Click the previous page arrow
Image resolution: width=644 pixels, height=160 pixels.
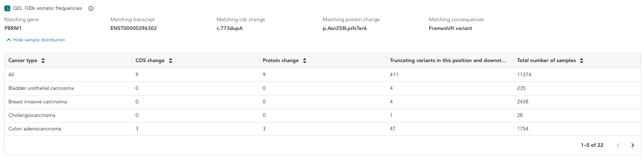pyautogui.click(x=618, y=145)
